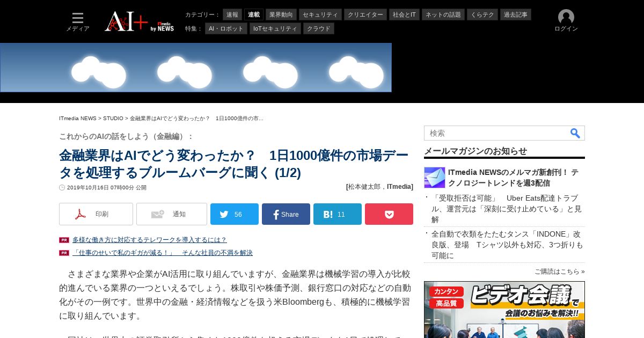The width and height of the screenshot is (644, 338).
Task: Click the STUDIO breadcrumb link
Action: [113, 118]
